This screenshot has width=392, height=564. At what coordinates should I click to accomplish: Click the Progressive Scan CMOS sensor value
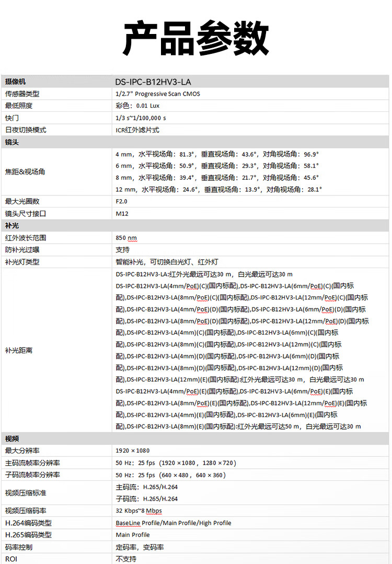157,94
